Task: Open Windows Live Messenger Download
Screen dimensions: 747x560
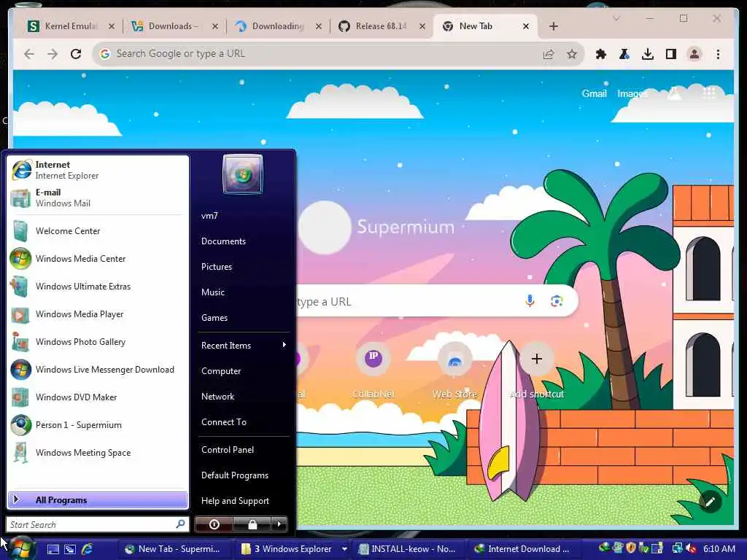Action: click(x=98, y=370)
